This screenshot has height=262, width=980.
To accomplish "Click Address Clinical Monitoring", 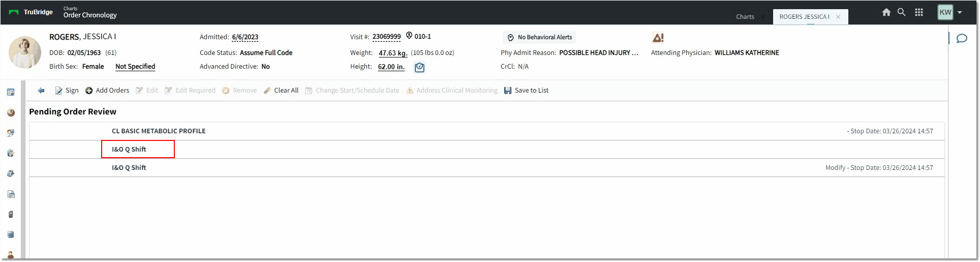I will pos(452,91).
